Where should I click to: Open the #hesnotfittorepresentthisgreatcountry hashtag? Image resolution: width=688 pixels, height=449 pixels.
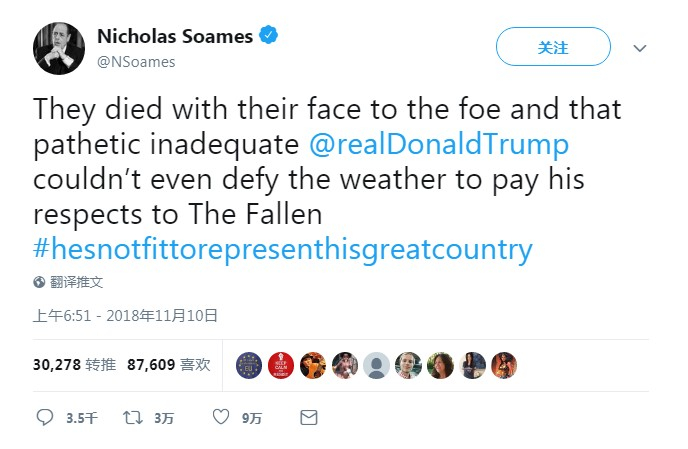tap(283, 248)
